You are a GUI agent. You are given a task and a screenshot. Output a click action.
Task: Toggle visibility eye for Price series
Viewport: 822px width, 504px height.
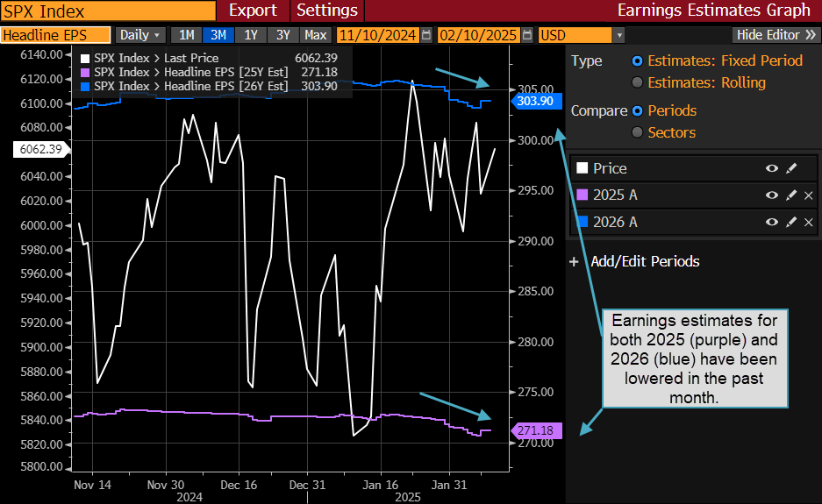[x=771, y=168]
